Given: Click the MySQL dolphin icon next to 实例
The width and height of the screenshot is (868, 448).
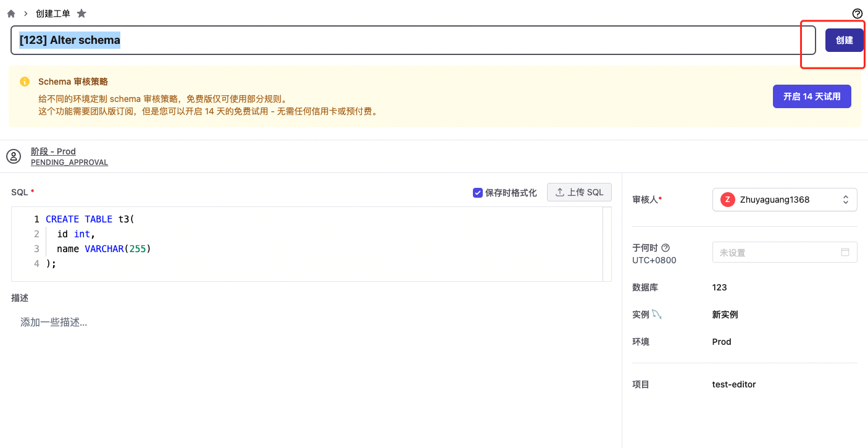Looking at the screenshot, I should tap(657, 315).
